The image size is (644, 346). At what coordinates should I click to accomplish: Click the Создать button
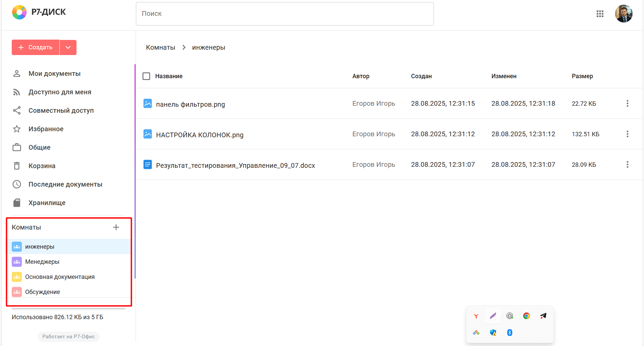36,47
